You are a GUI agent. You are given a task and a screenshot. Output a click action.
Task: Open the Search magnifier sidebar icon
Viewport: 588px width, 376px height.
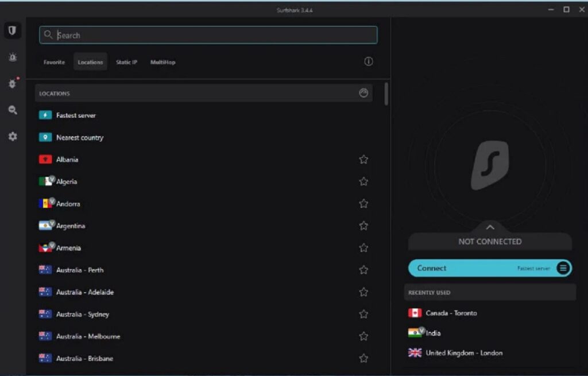(13, 110)
